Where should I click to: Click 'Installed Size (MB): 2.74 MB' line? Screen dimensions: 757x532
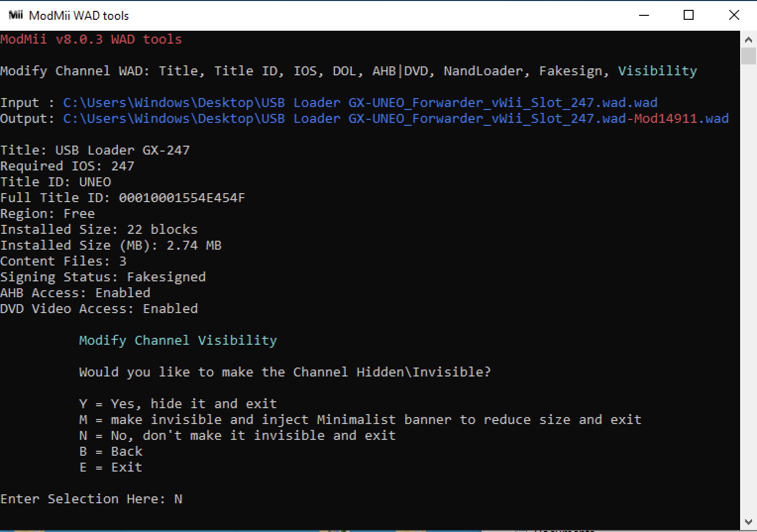click(111, 245)
